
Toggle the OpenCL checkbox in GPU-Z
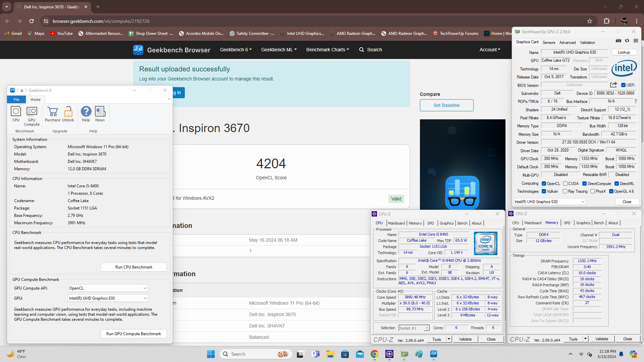click(x=544, y=184)
